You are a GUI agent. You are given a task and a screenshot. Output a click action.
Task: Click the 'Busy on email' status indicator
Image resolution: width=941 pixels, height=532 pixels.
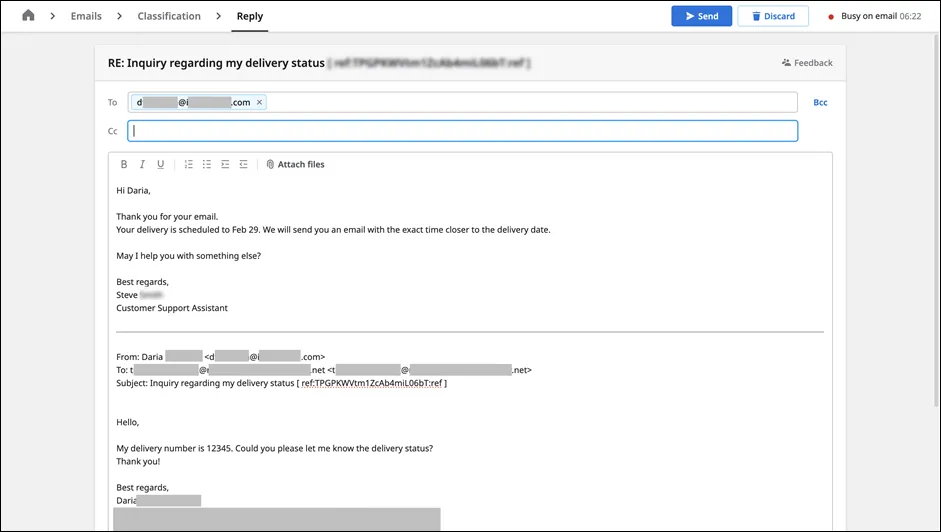coord(874,16)
